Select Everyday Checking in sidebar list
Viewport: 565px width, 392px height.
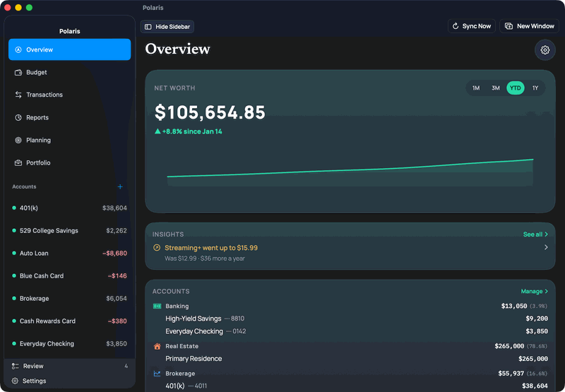pos(69,344)
